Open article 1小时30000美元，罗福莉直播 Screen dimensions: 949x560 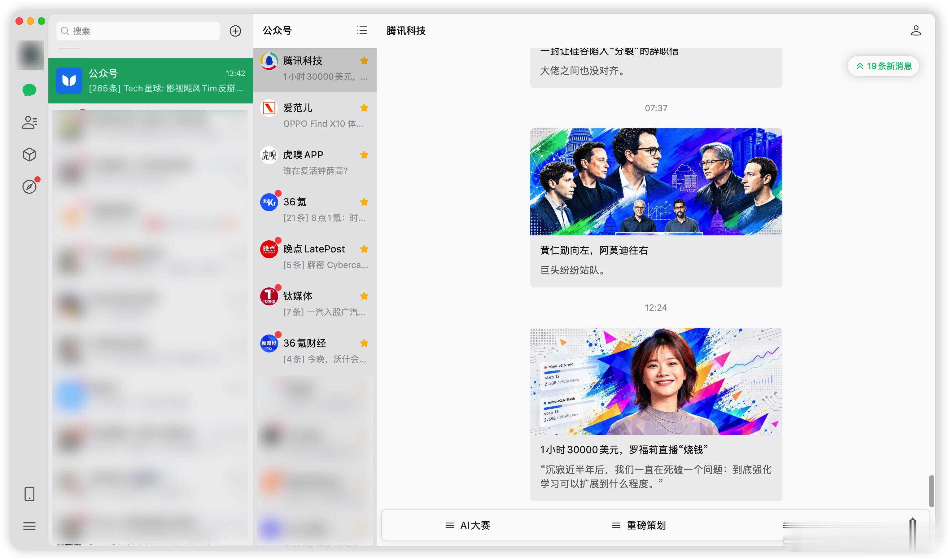click(x=624, y=450)
